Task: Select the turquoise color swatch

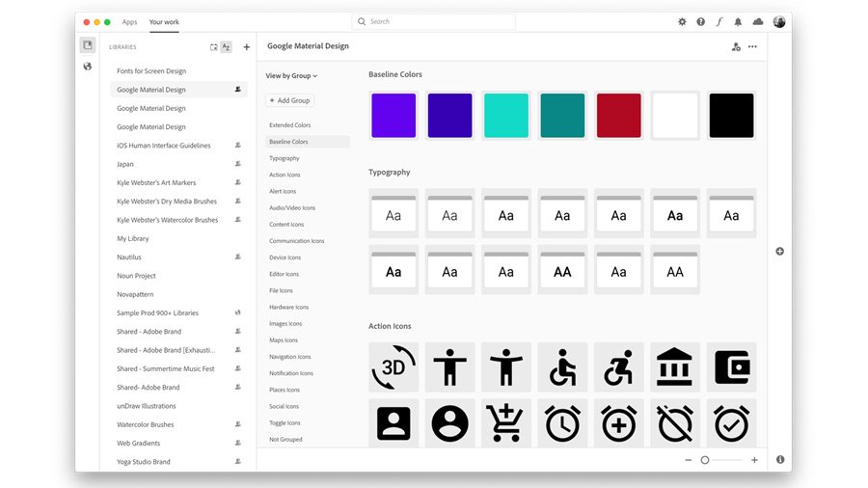Action: point(506,115)
